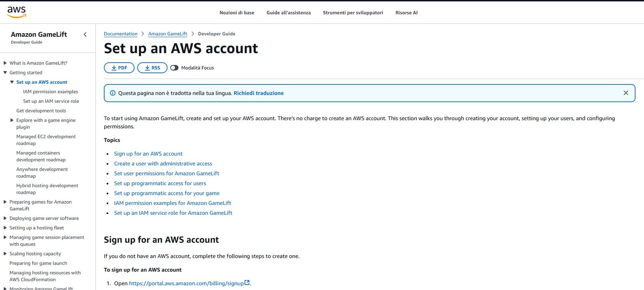Viewport: 644px width, 290px height.
Task: Expand 'What is Amazon GameLift?' tree arrow
Action: pos(5,63)
